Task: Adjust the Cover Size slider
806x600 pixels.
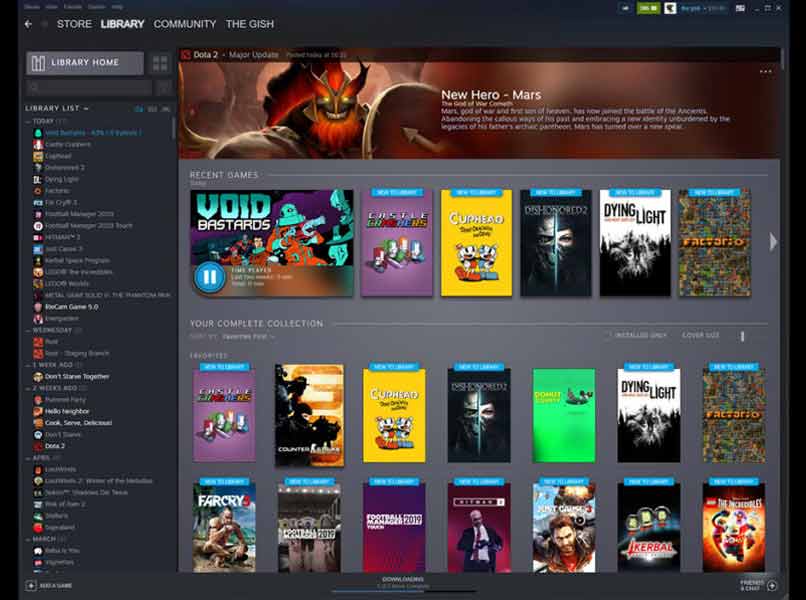Action: [x=742, y=336]
